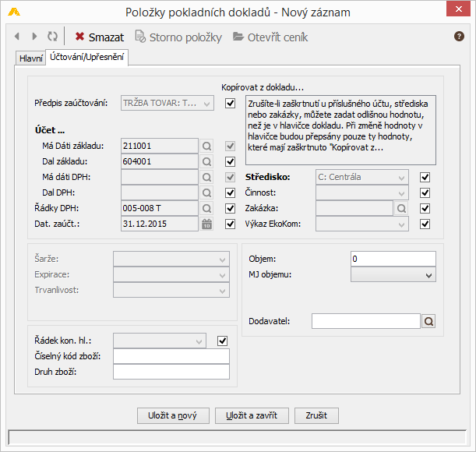Image resolution: width=476 pixels, height=452 pixels.
Task: Uncheck copy checkbox for Činnost
Action: click(425, 192)
